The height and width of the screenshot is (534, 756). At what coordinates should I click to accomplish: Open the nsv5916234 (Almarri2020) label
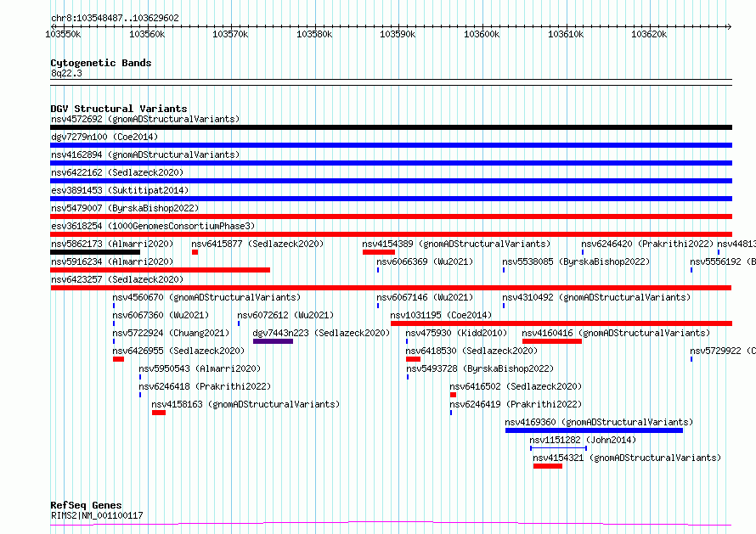pos(112,261)
